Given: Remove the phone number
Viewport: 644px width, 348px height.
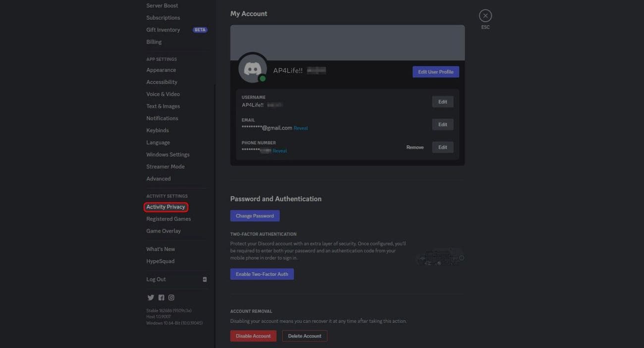Looking at the screenshot, I should pyautogui.click(x=415, y=147).
